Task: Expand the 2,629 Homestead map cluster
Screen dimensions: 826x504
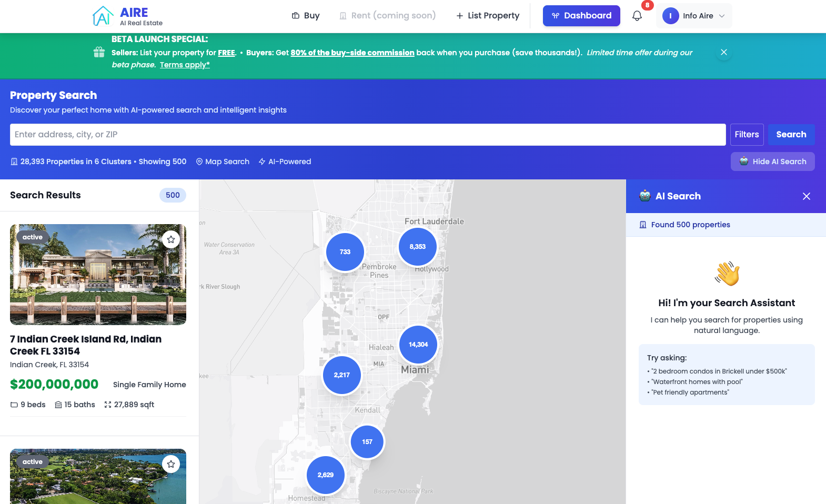Action: [x=326, y=475]
